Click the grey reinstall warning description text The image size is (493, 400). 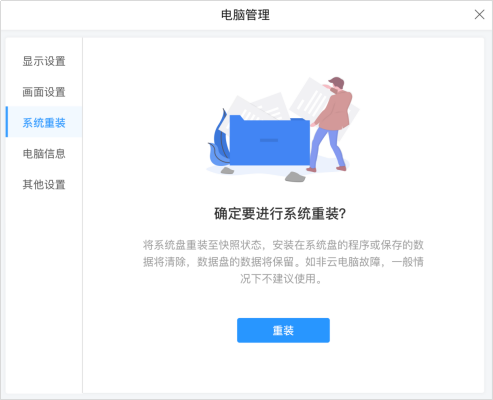click(283, 262)
